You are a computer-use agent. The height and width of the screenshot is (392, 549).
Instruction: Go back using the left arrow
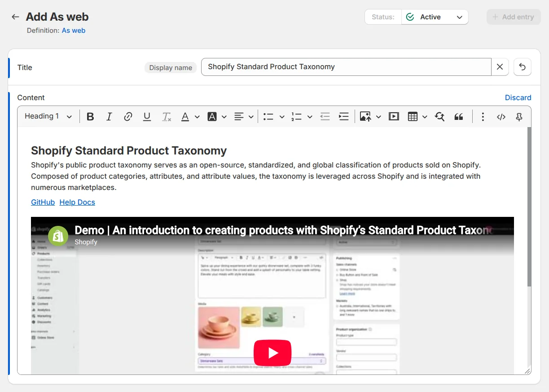pyautogui.click(x=15, y=17)
